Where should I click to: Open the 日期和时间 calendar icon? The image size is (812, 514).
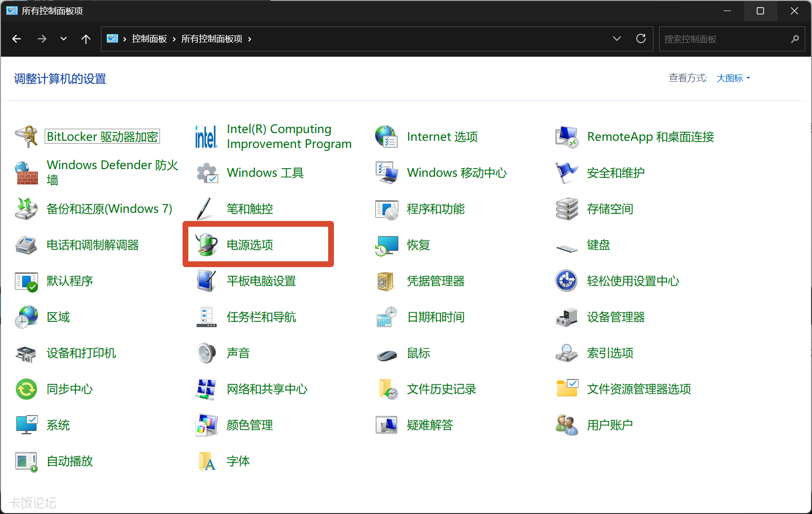pos(387,317)
